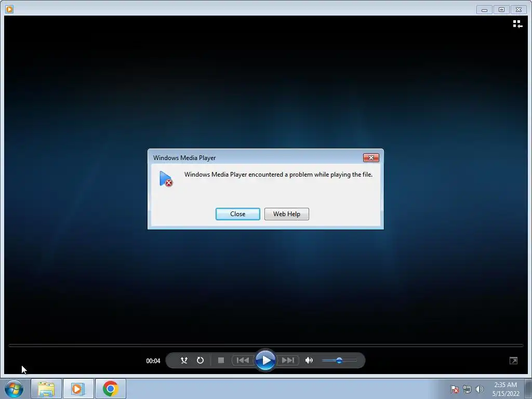The image size is (532, 399).
Task: Click the Show desktop strip
Action: 528,389
